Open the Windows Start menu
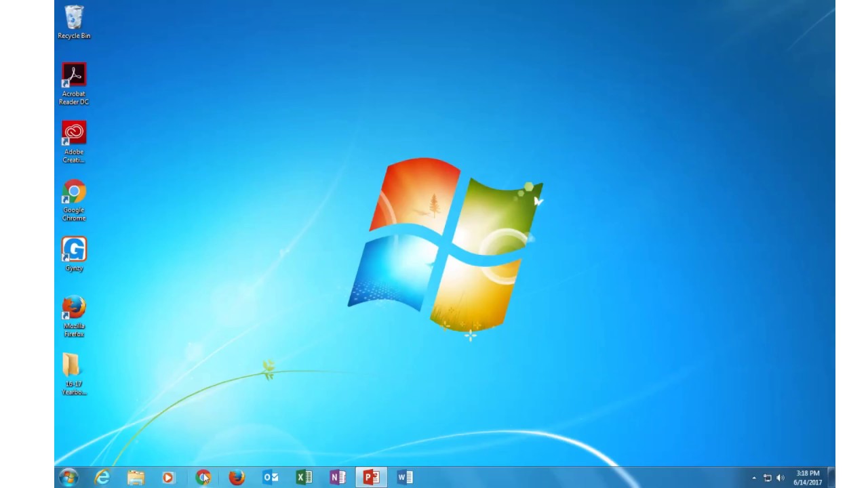This screenshot has width=868, height=488. pyautogui.click(x=68, y=477)
